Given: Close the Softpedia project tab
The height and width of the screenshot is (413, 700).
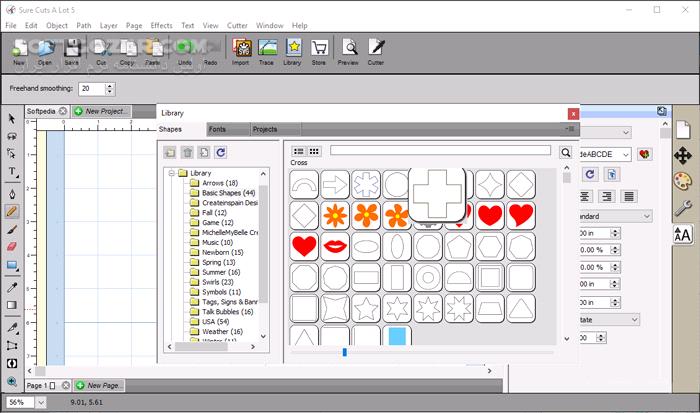Looking at the screenshot, I should (x=63, y=111).
